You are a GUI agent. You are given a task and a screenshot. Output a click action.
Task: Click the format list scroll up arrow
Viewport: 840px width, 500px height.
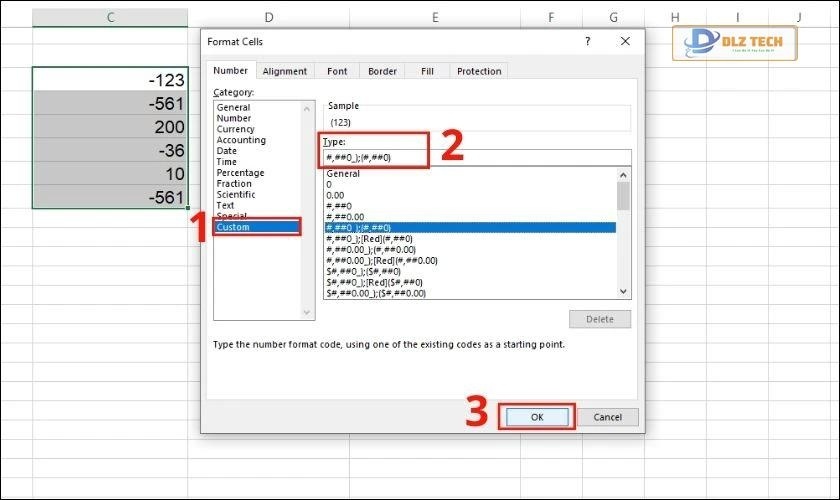[x=624, y=174]
